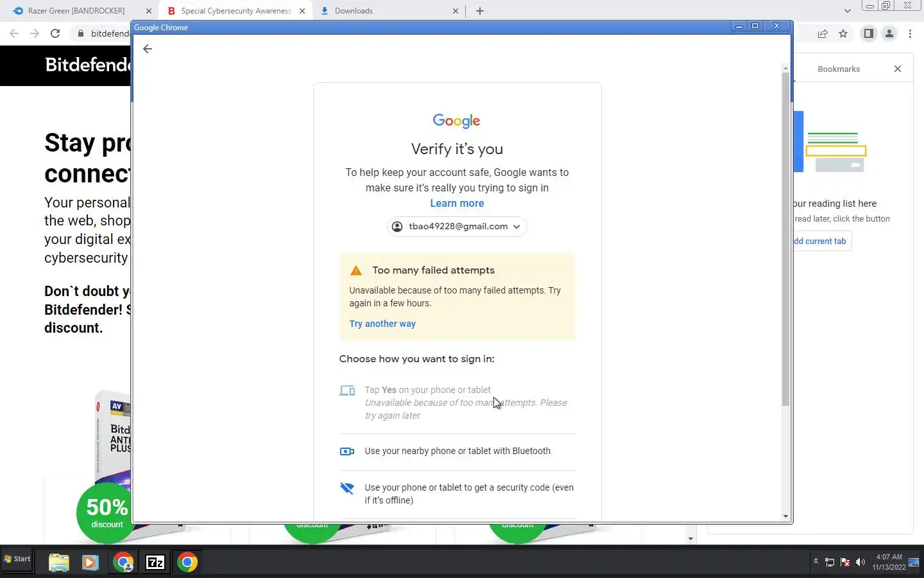Click the main browser back arrow

pyautogui.click(x=14, y=33)
